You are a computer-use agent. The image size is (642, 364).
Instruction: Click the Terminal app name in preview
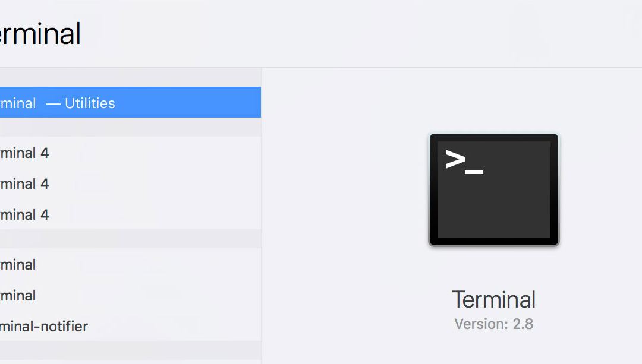pyautogui.click(x=493, y=299)
